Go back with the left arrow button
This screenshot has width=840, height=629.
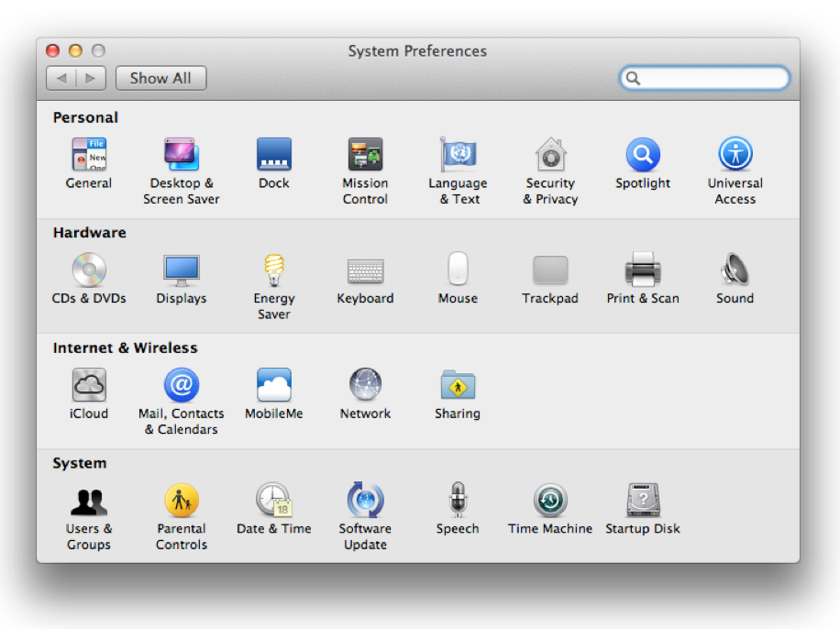tap(61, 78)
